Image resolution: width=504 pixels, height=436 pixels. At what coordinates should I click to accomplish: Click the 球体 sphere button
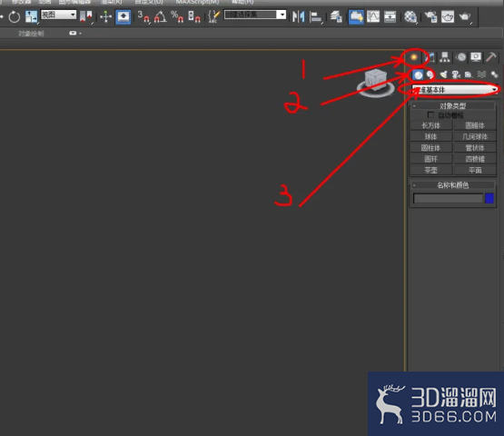point(431,136)
